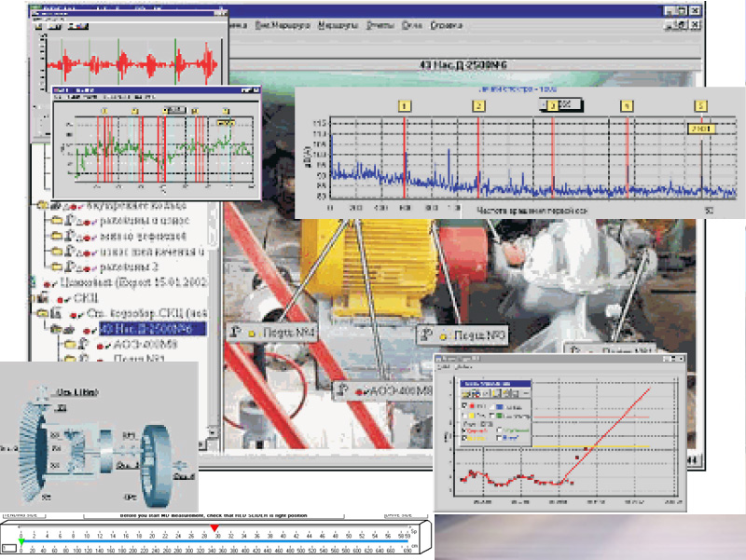Click the sensor icon on 'раковины 2' row
This screenshot has height=560, width=746.
(71, 266)
